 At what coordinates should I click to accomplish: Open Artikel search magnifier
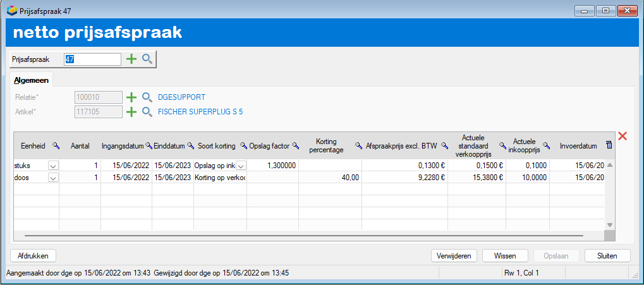(147, 112)
